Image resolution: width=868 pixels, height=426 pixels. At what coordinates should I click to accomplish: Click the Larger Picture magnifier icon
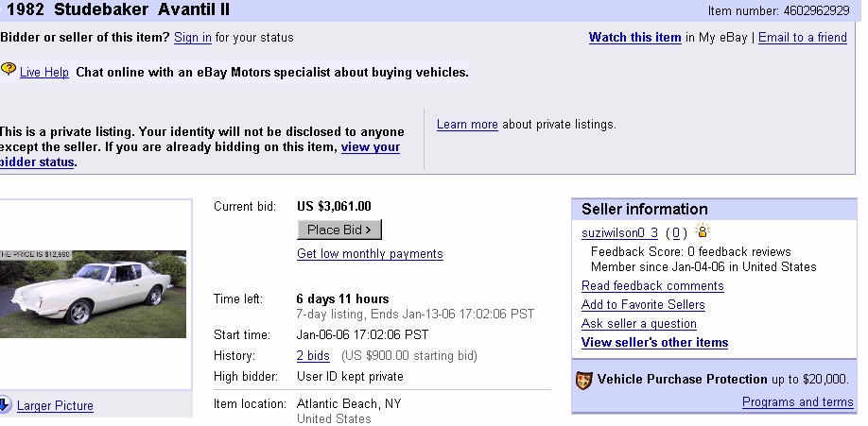tap(5, 405)
